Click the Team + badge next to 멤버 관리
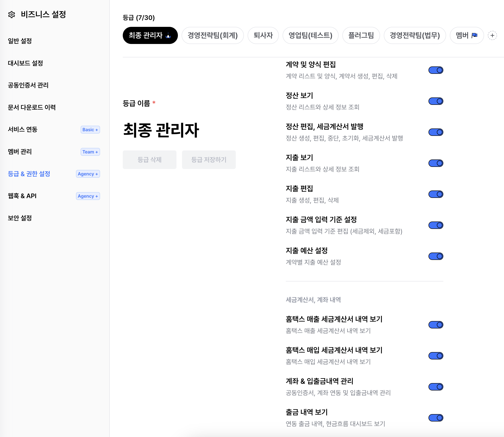This screenshot has height=437, width=504. coord(90,152)
